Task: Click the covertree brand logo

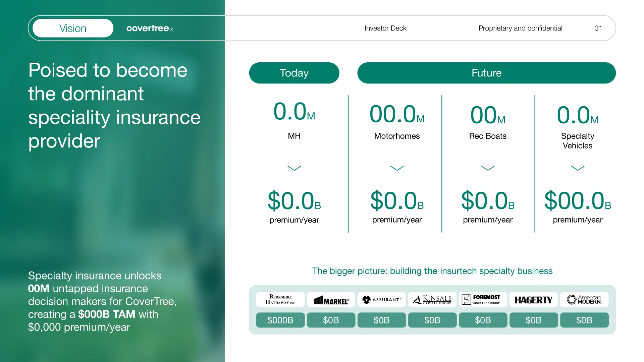Action: (150, 28)
